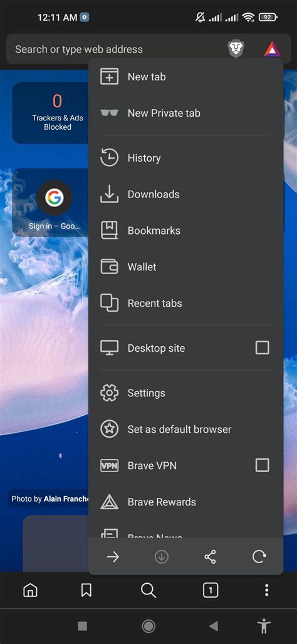The width and height of the screenshot is (297, 644).
Task: Click the Desktop site monitor icon
Action: [110, 348]
